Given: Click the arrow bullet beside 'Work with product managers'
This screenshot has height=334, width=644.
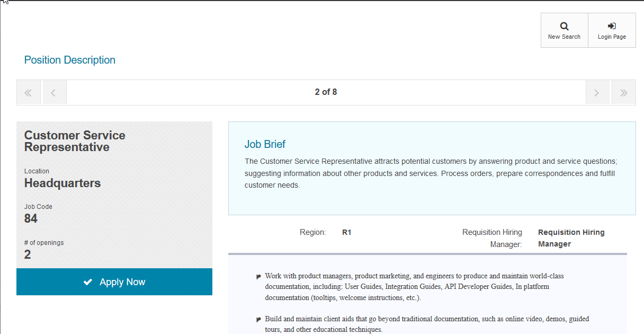Looking at the screenshot, I should click(x=258, y=276).
